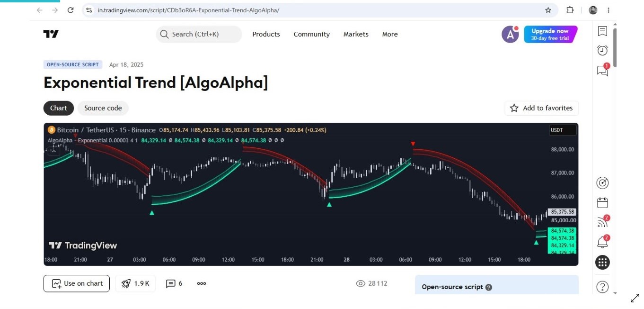Image resolution: width=644 pixels, height=309 pixels.
Task: Open the alerts clock icon
Action: pos(602,50)
